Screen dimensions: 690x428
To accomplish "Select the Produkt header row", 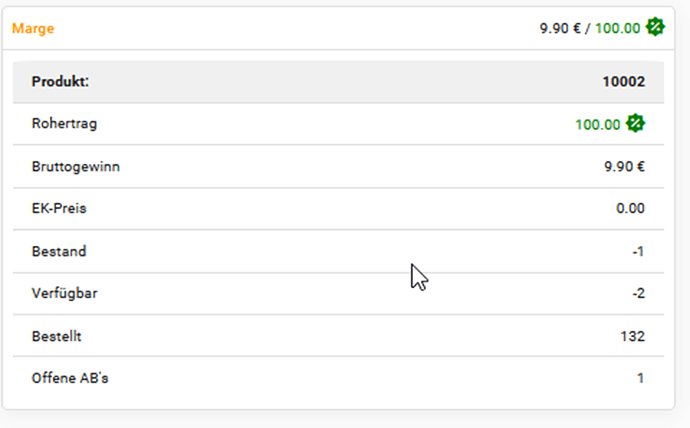I will (338, 82).
